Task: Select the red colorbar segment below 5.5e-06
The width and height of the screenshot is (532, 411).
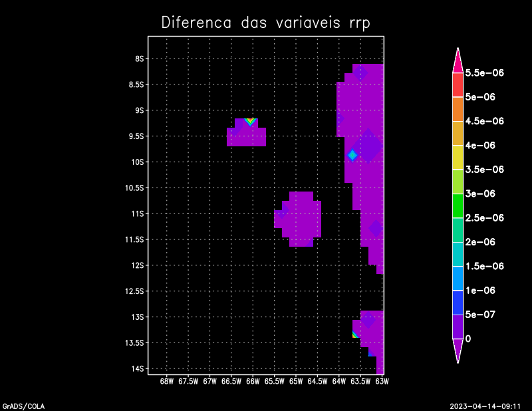Action: pos(458,84)
